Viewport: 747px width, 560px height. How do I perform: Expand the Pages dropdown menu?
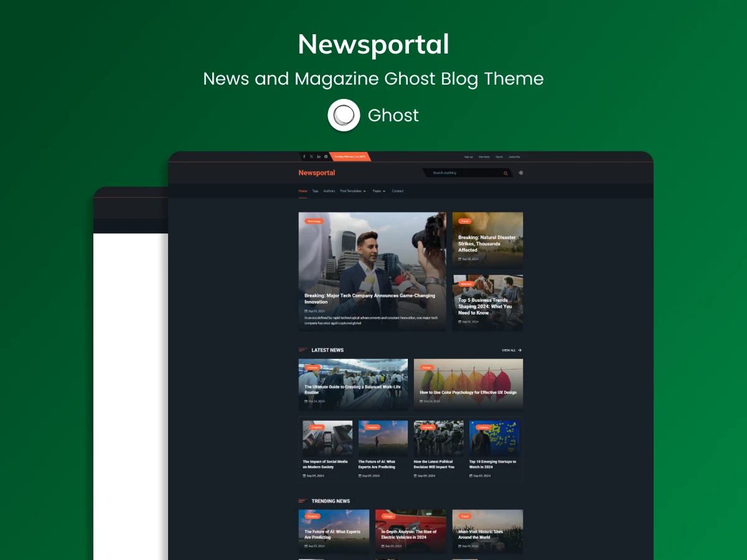tap(379, 191)
